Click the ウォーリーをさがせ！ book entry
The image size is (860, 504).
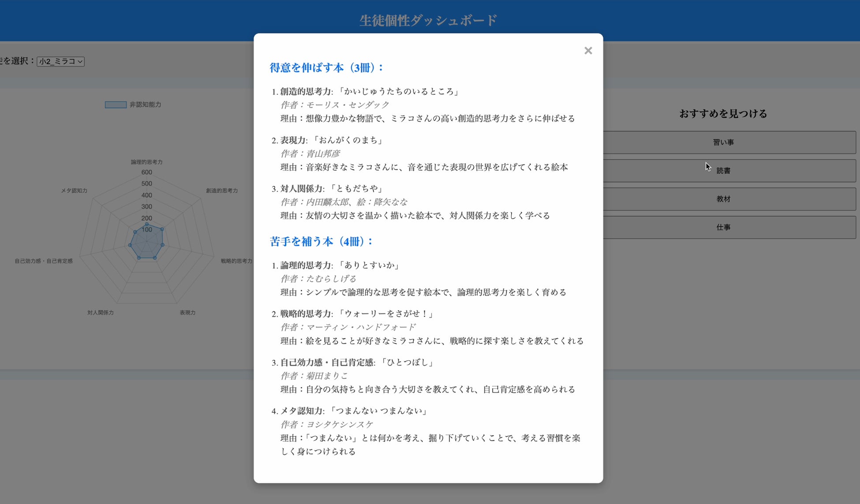[x=386, y=314]
